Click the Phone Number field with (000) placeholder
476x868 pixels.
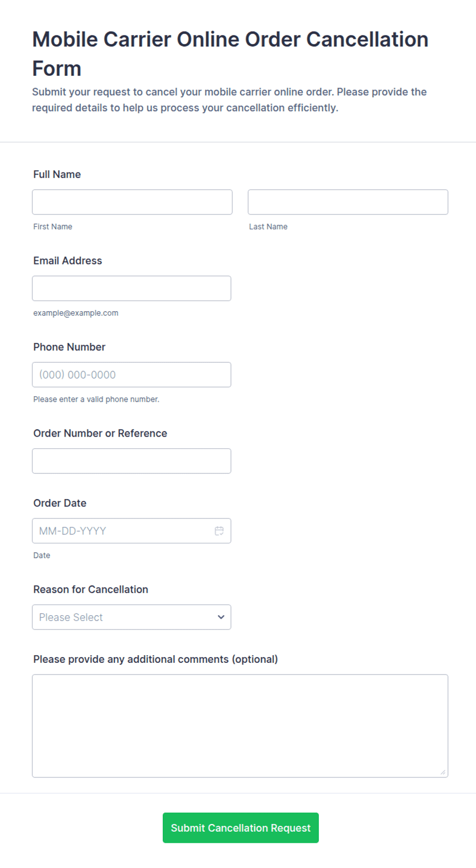(x=132, y=375)
